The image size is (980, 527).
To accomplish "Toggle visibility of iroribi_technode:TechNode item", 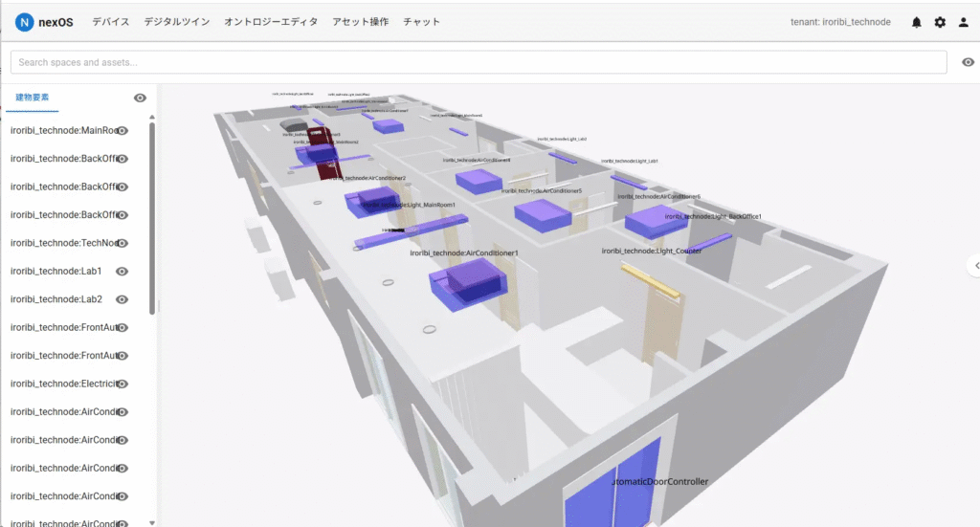I will [122, 244].
